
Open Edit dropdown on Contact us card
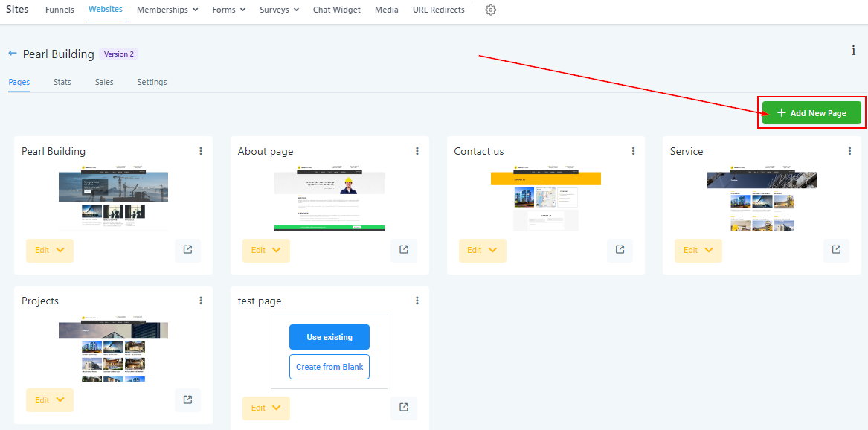coord(482,251)
